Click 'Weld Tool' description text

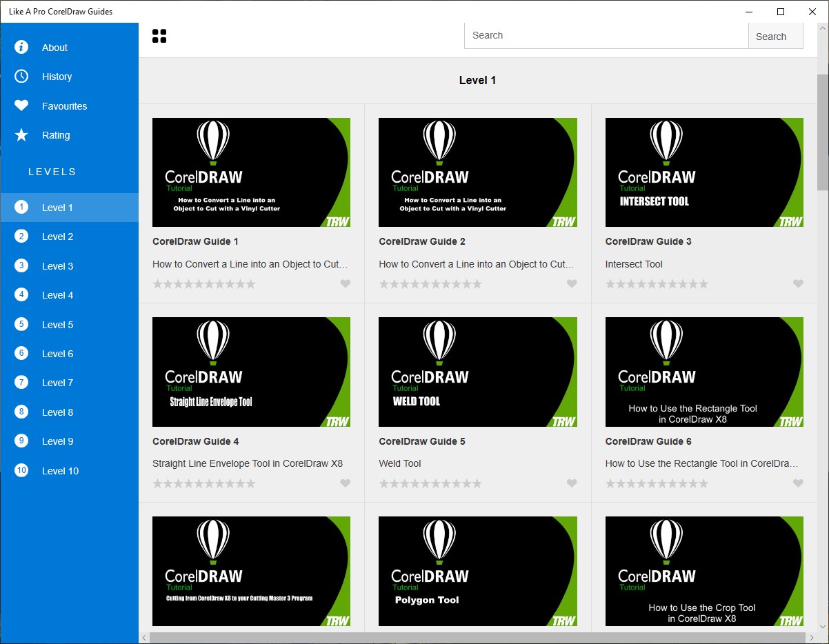click(400, 463)
